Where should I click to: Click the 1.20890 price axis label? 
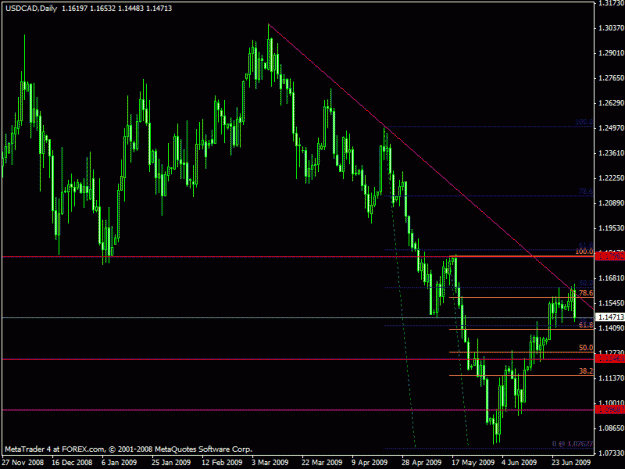611,203
